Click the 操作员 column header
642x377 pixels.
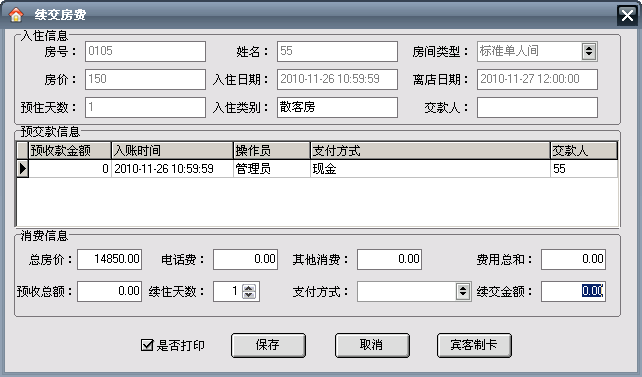[271, 151]
